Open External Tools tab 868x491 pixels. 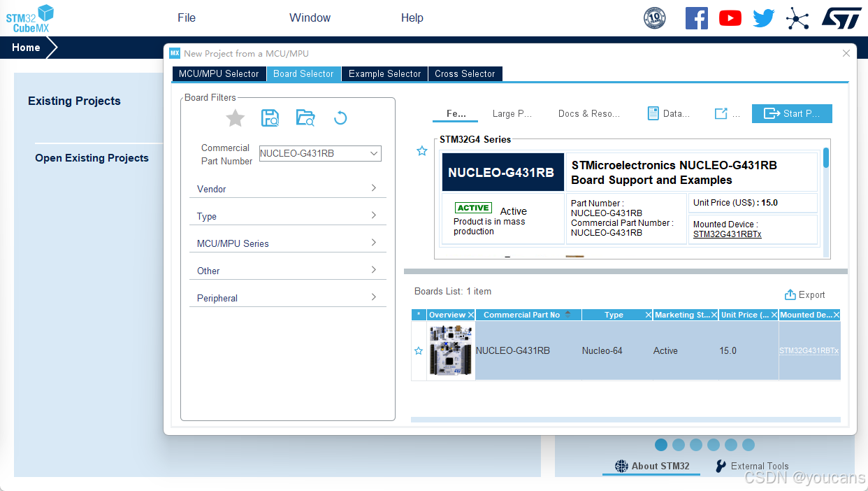pos(751,466)
